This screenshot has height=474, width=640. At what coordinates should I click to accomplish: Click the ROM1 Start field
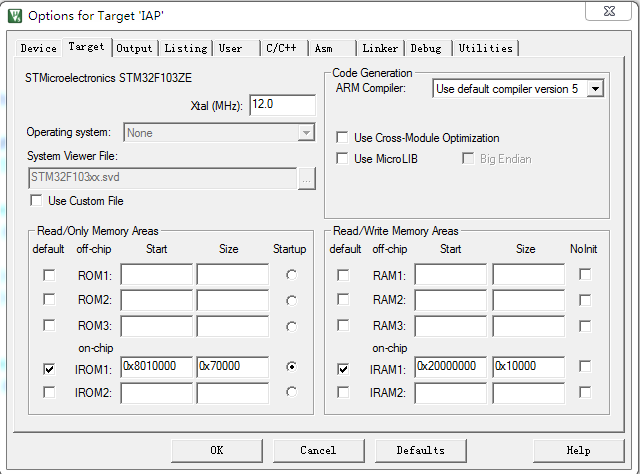tap(156, 274)
